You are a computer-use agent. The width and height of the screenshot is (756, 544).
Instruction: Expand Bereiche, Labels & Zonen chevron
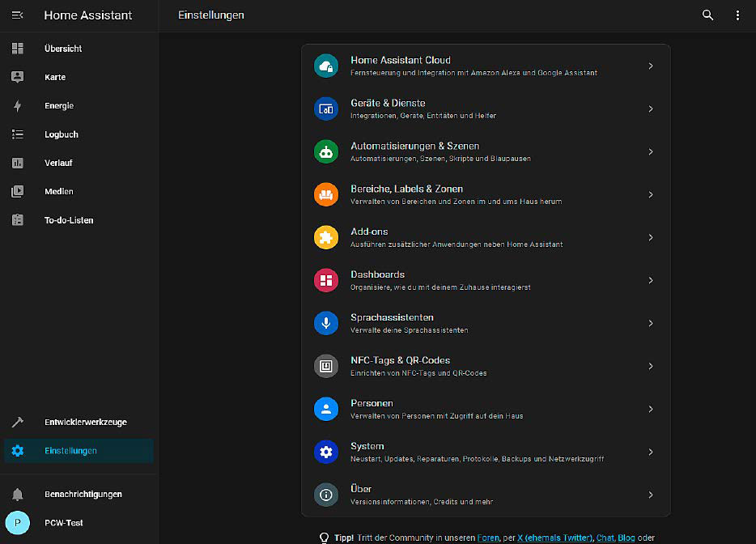(x=650, y=194)
